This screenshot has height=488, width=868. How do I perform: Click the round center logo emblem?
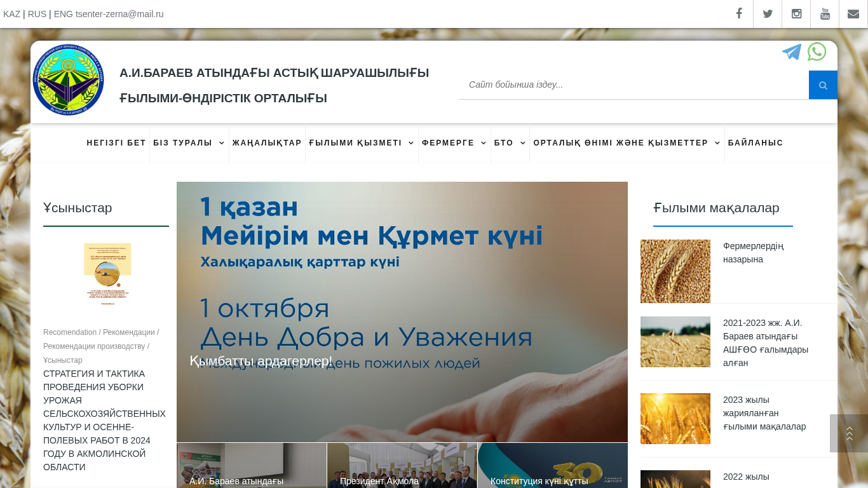pos(69,79)
